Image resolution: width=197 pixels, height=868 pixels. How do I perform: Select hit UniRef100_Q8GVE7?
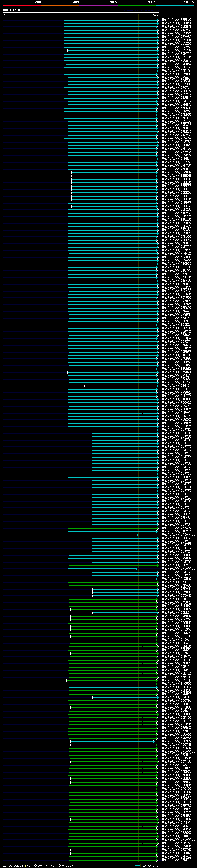tap(176, 565)
